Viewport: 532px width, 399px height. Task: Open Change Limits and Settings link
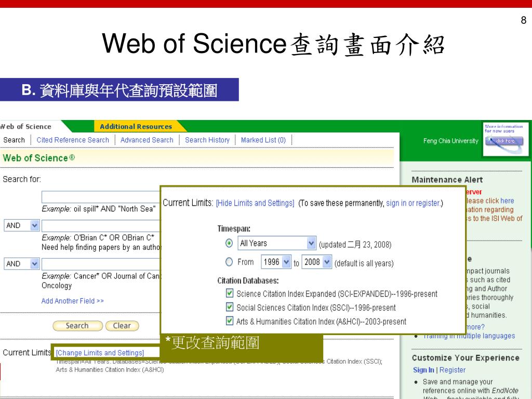coord(100,353)
